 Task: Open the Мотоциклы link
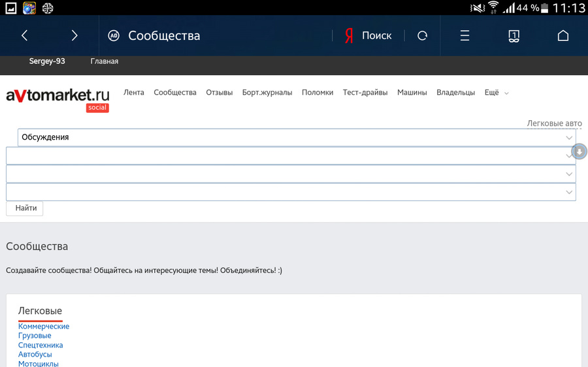(x=39, y=363)
